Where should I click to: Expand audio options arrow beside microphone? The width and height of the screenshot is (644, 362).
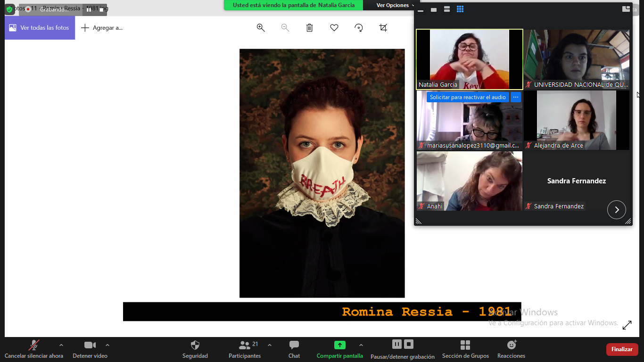[61, 345]
